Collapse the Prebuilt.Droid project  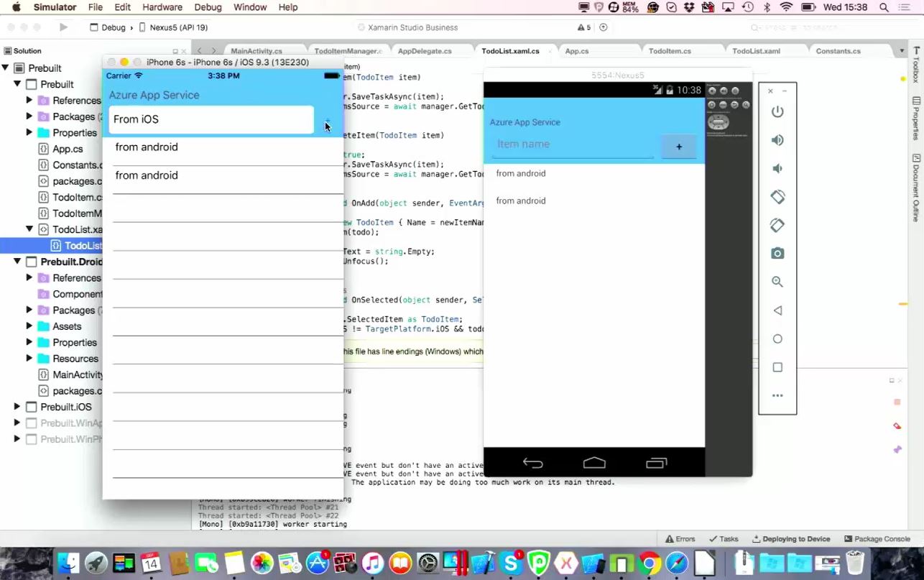tap(17, 262)
